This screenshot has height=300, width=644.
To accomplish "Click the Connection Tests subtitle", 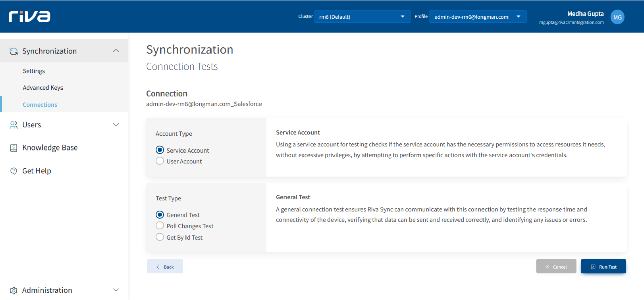I will pyautogui.click(x=182, y=66).
